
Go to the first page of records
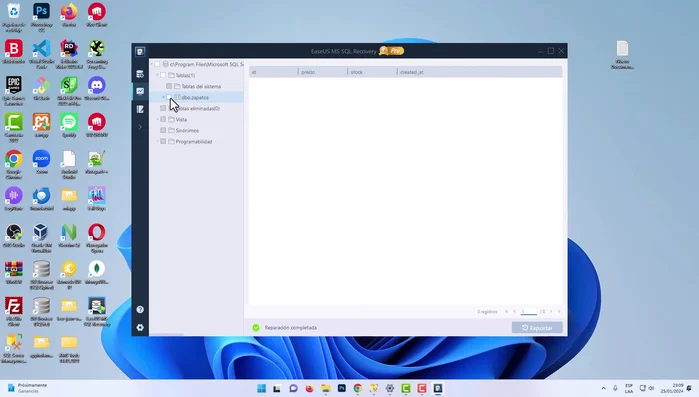[x=506, y=311]
